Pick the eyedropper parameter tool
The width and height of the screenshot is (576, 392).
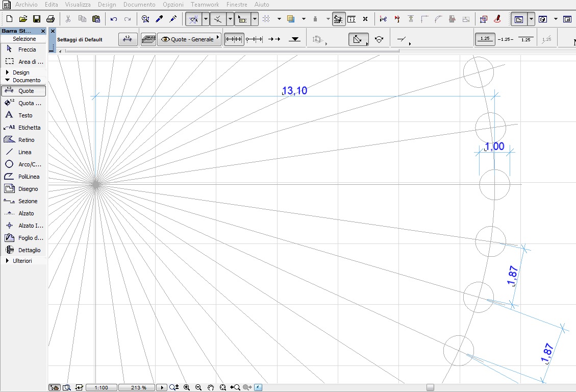tap(159, 19)
